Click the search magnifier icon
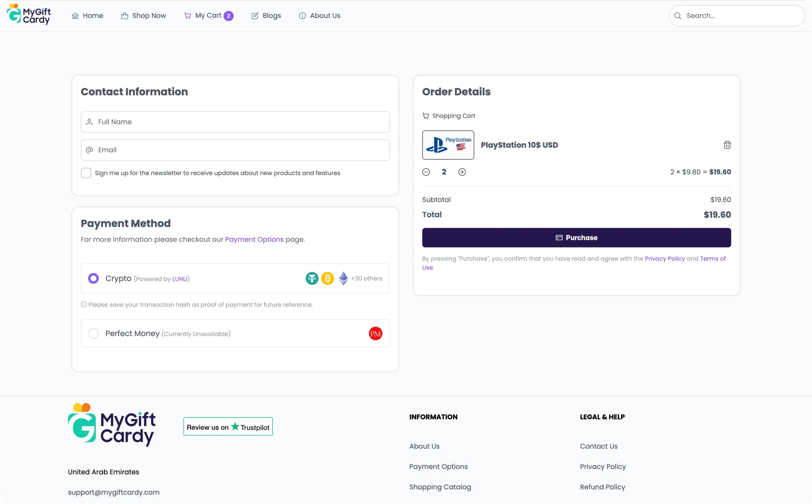Screen dimensions: 812x504 pos(678,16)
